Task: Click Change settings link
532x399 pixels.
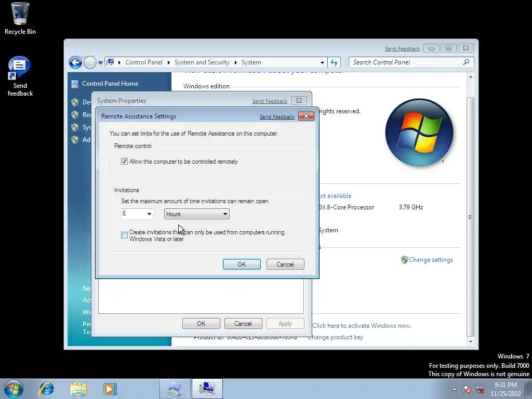Action: [x=431, y=260]
